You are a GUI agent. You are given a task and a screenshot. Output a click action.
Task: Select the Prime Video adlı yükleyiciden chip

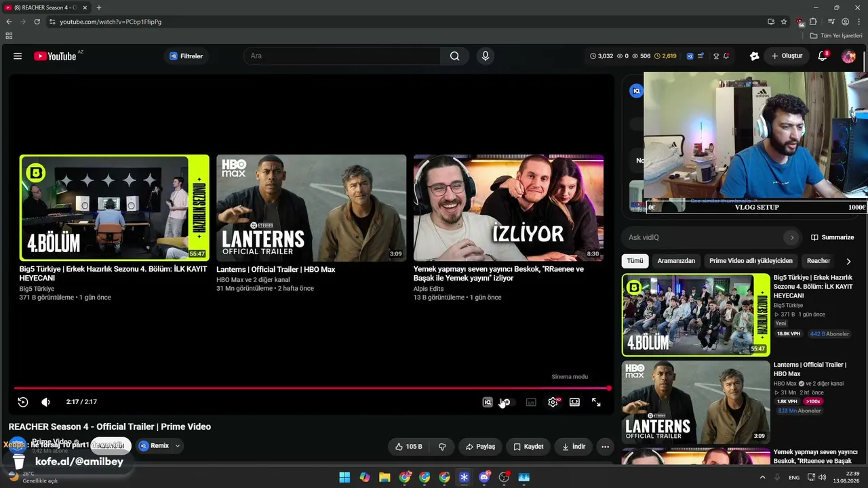click(751, 261)
